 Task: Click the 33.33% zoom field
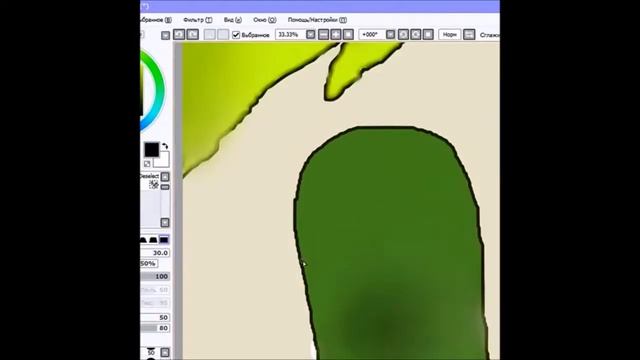pyautogui.click(x=291, y=35)
